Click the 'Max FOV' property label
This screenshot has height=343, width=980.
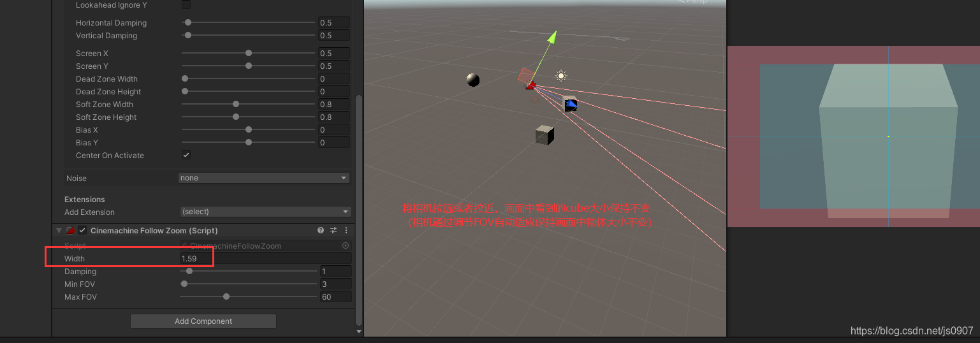point(80,297)
